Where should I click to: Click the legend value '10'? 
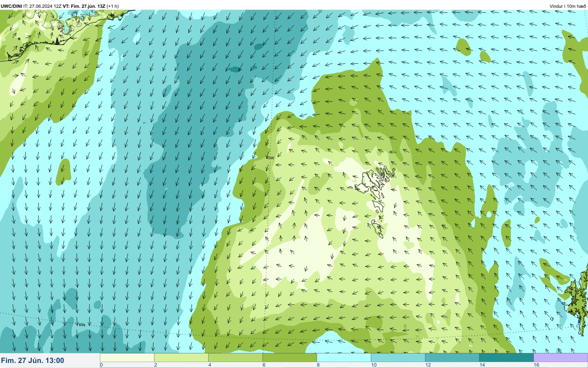[374, 365]
